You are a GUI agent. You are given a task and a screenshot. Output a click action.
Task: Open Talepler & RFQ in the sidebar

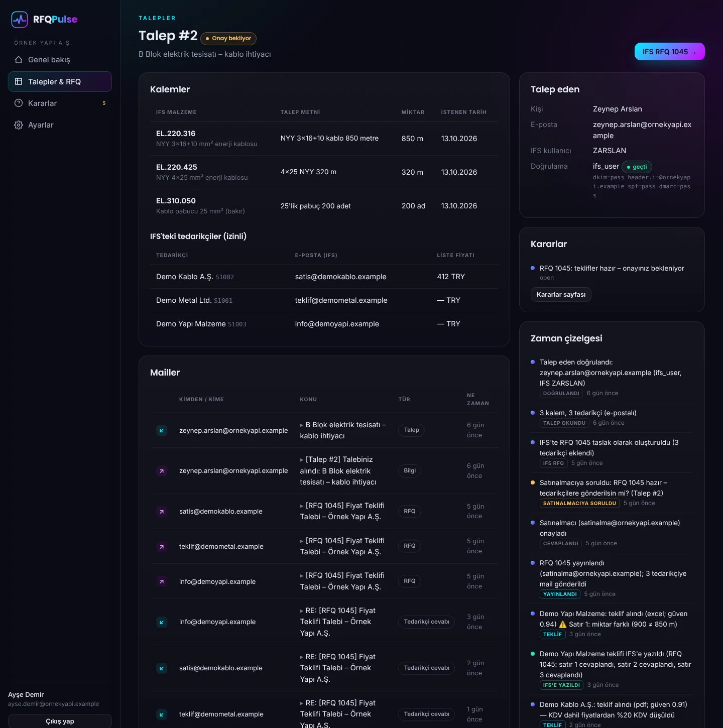[60, 82]
